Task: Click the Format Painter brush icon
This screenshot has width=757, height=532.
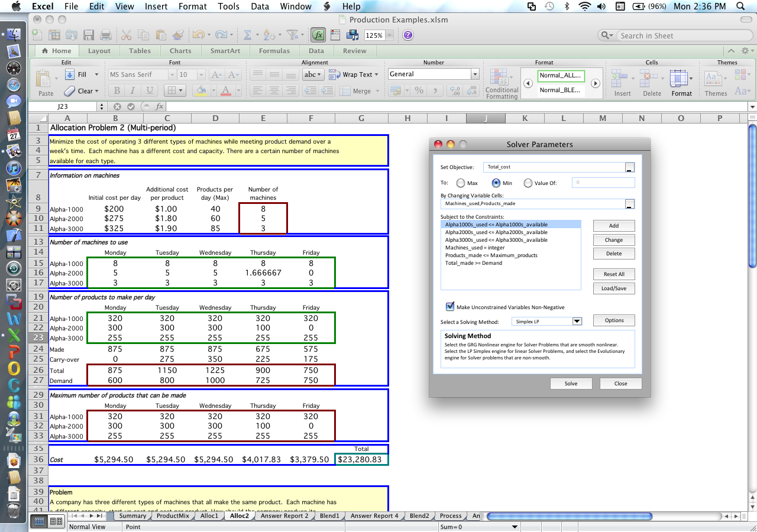Action: [x=179, y=35]
